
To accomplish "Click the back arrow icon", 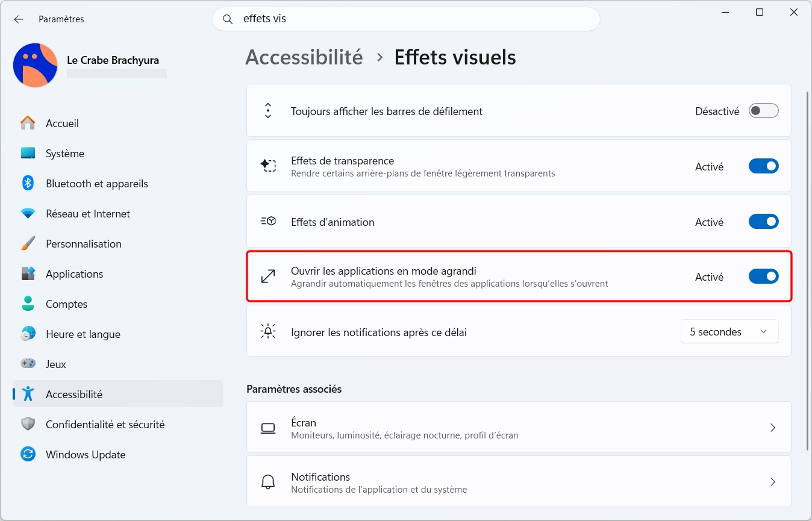I will click(19, 19).
